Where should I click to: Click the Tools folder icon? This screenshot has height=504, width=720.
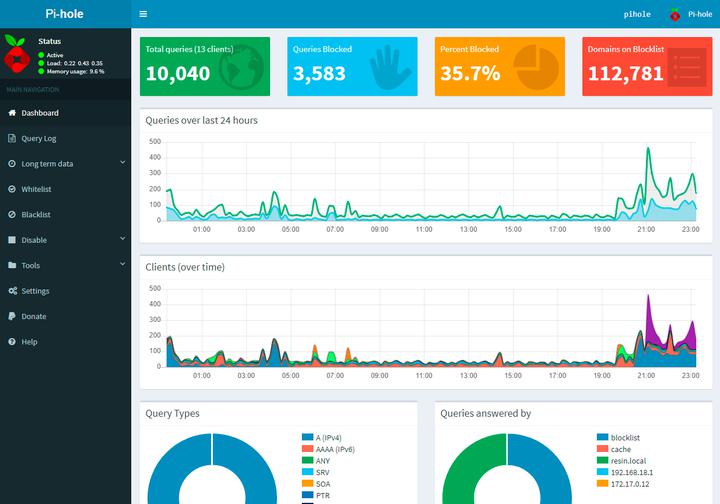(12, 265)
